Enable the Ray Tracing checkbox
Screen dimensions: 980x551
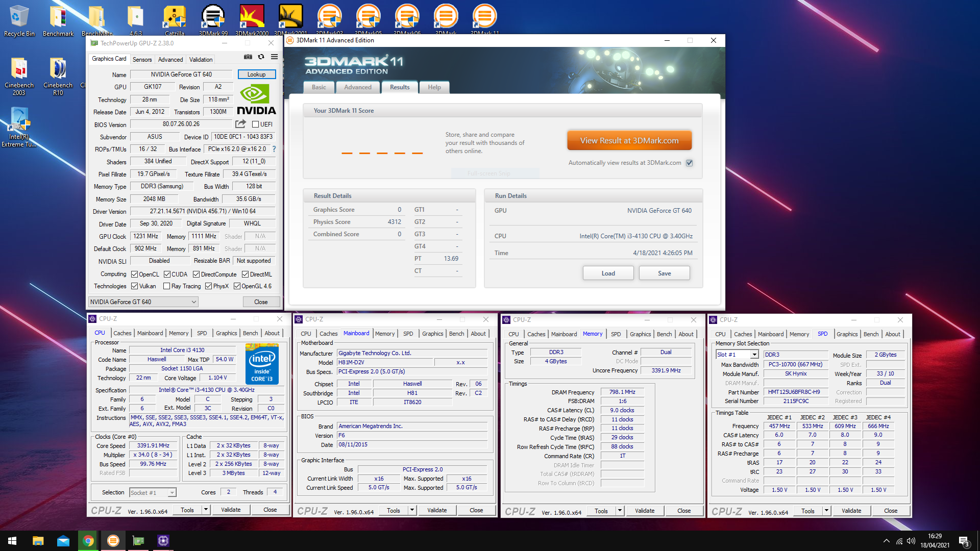[166, 286]
